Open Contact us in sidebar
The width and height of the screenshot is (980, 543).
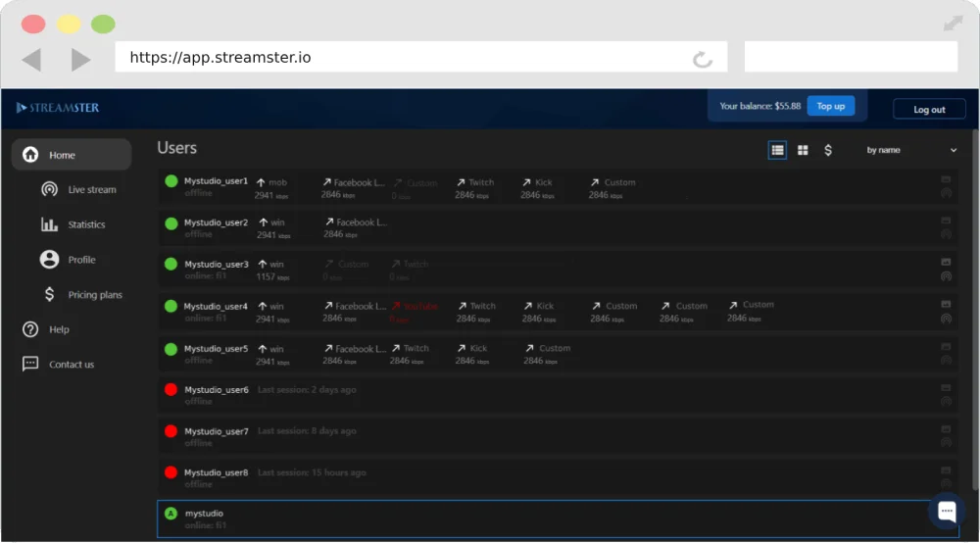coord(58,364)
